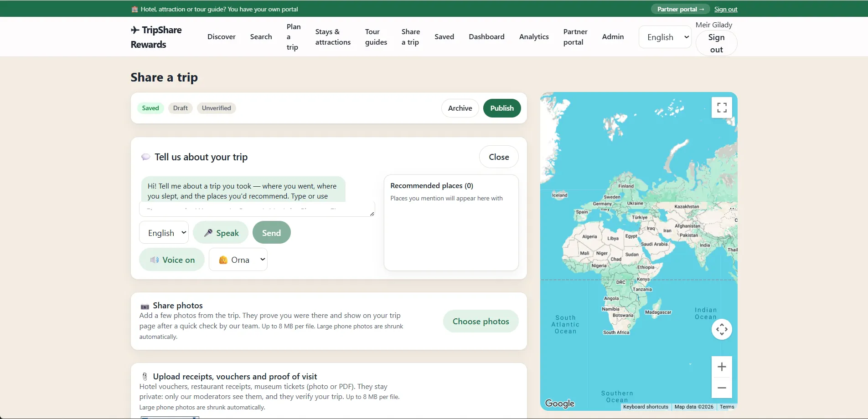The width and height of the screenshot is (868, 419).
Task: Click the green Saved status badge
Action: pos(150,108)
